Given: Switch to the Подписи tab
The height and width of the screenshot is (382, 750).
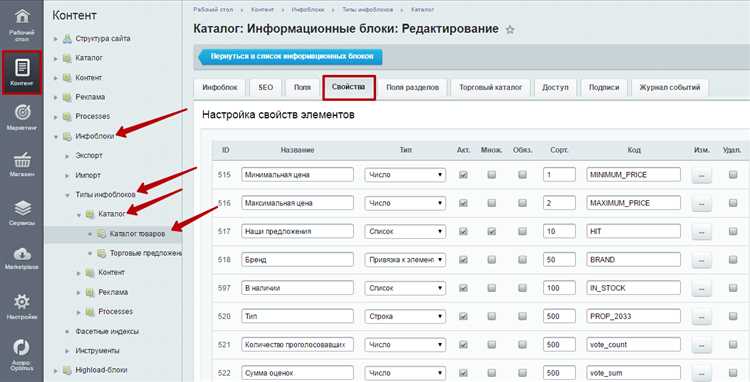Looking at the screenshot, I should 604,87.
